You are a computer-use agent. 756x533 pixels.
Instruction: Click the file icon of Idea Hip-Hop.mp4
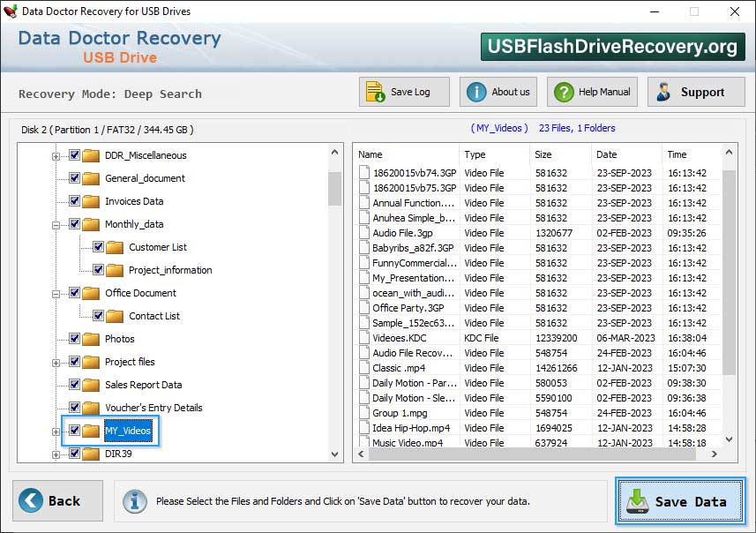[364, 428]
